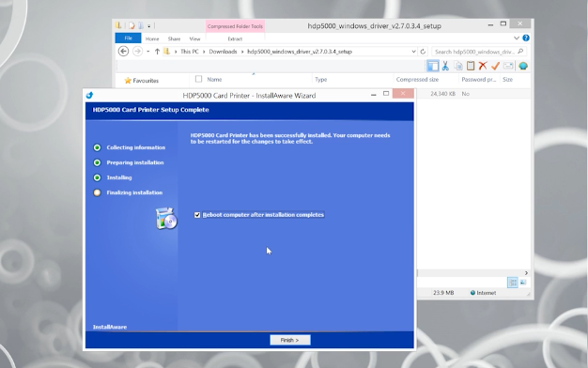The width and height of the screenshot is (588, 368).
Task: Click the Paste clipboard icon
Action: (x=471, y=66)
